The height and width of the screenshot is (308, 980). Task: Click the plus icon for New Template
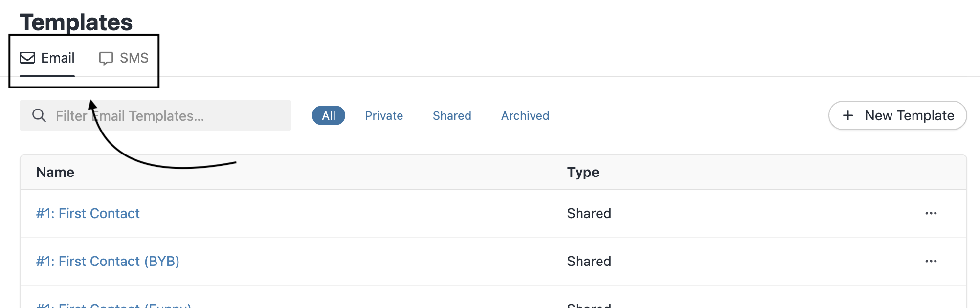coord(848,116)
